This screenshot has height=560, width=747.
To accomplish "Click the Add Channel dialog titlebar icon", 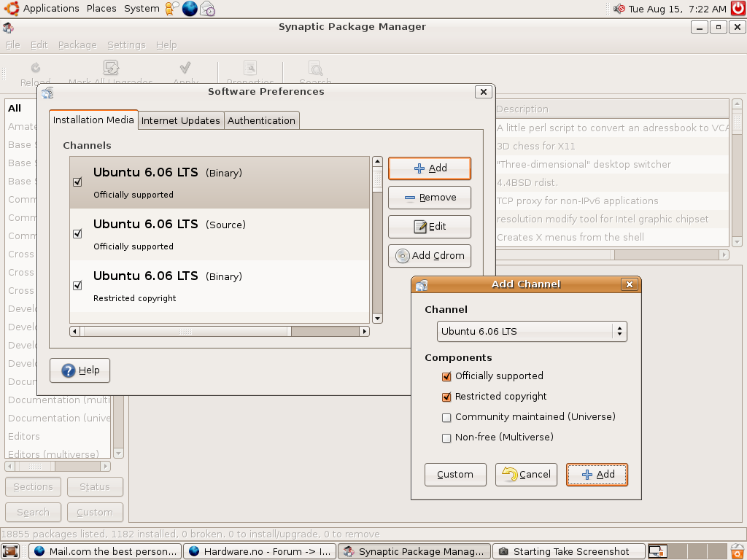I will pos(421,285).
